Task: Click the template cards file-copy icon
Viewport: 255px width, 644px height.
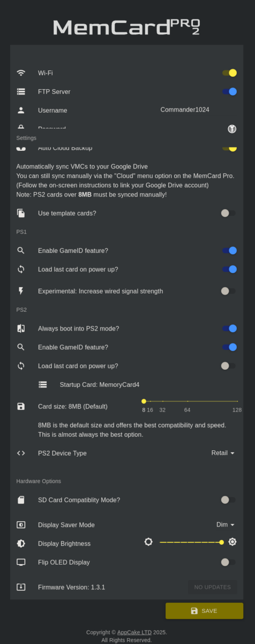Action: pos(21,213)
